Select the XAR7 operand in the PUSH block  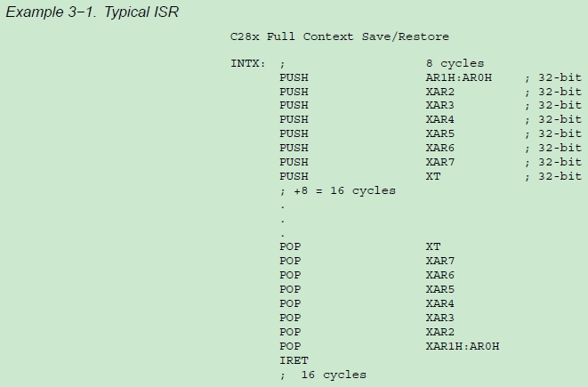pyautogui.click(x=440, y=162)
